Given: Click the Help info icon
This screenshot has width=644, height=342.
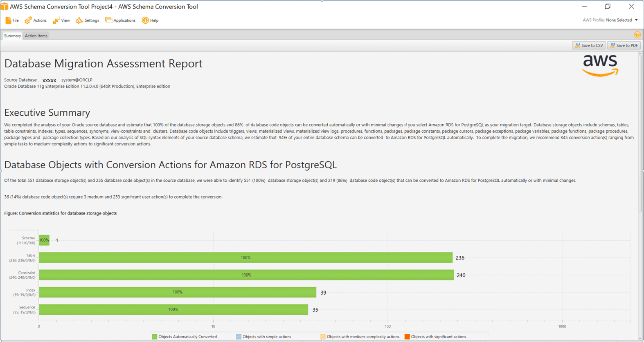Looking at the screenshot, I should 145,20.
